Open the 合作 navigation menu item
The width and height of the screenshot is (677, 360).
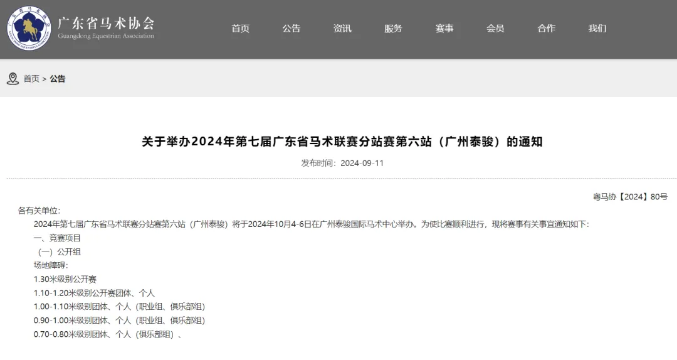546,28
